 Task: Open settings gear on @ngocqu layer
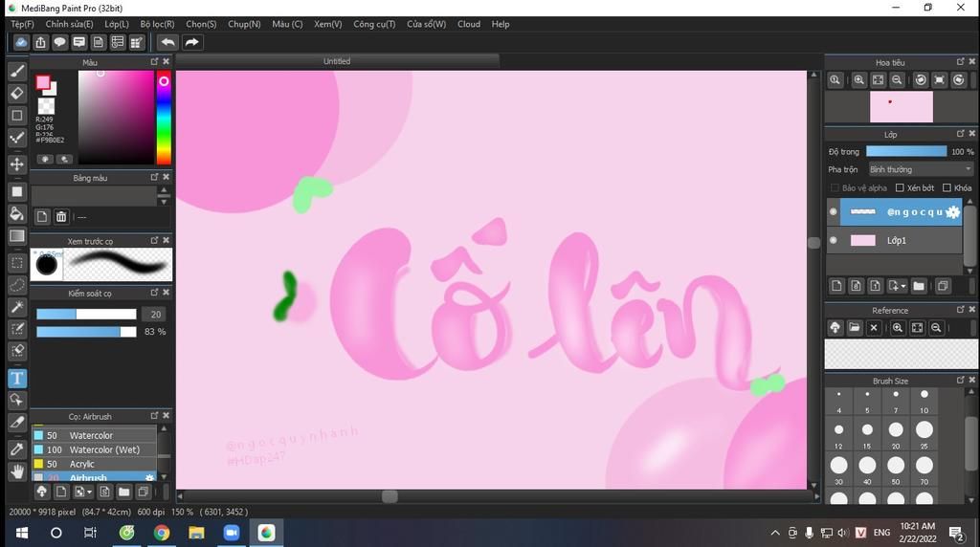click(x=952, y=211)
